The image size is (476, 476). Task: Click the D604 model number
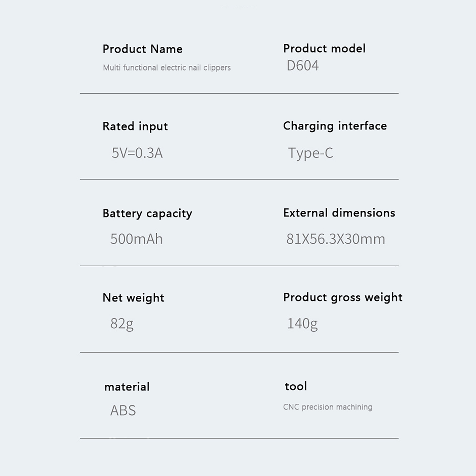click(303, 66)
